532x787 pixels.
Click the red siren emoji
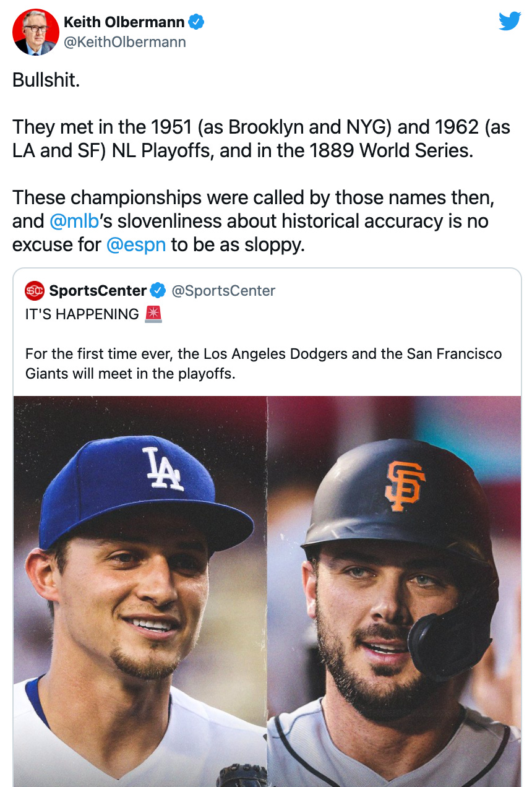tap(153, 314)
